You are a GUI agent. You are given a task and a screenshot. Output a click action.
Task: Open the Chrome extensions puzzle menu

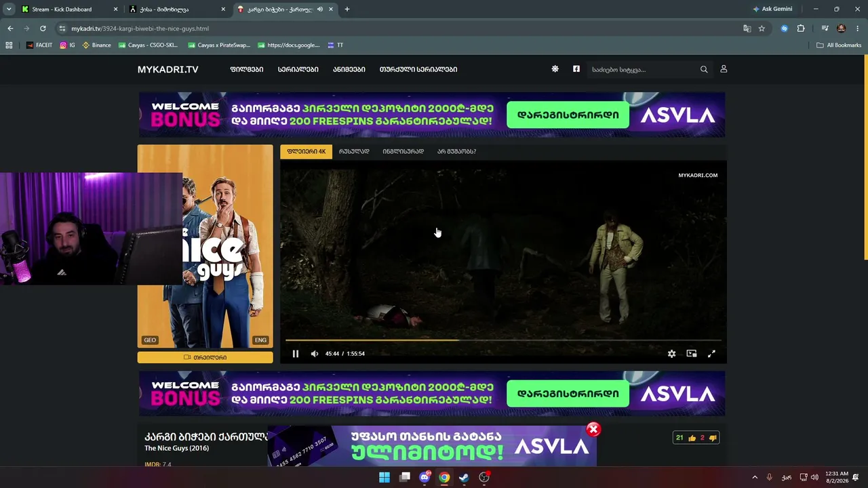(x=801, y=28)
